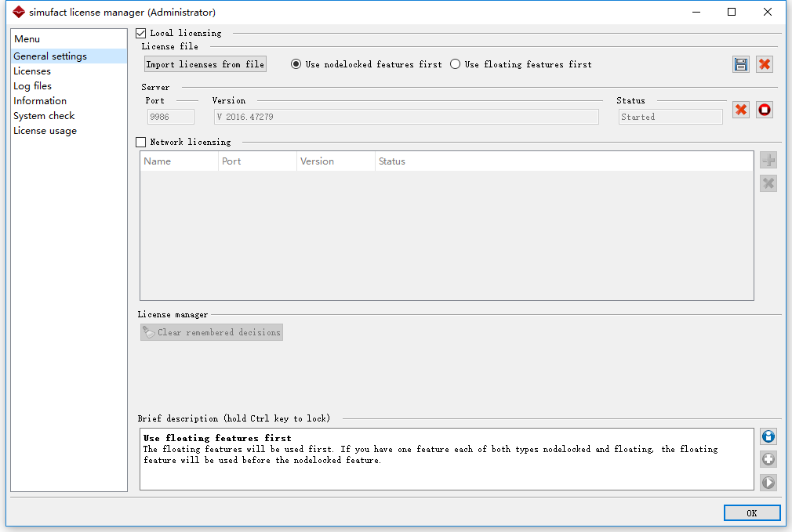Click the save disk icon for License file
This screenshot has width=792, height=532.
(741, 64)
